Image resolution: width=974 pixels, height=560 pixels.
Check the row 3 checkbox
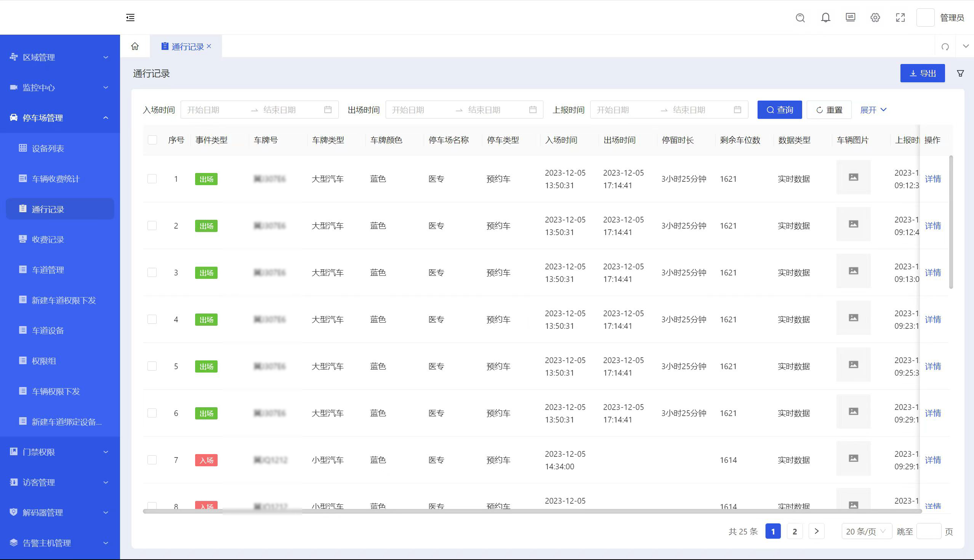click(152, 272)
